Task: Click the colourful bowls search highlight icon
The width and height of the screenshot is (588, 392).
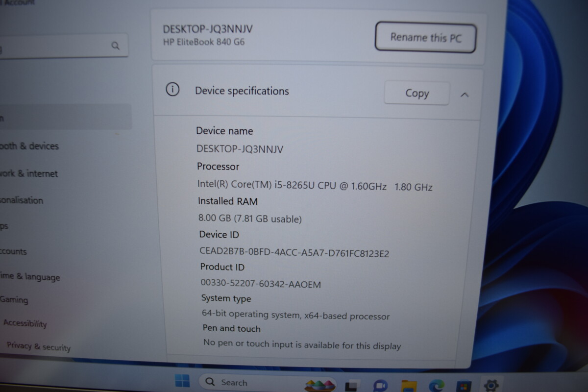Action: pyautogui.click(x=319, y=385)
